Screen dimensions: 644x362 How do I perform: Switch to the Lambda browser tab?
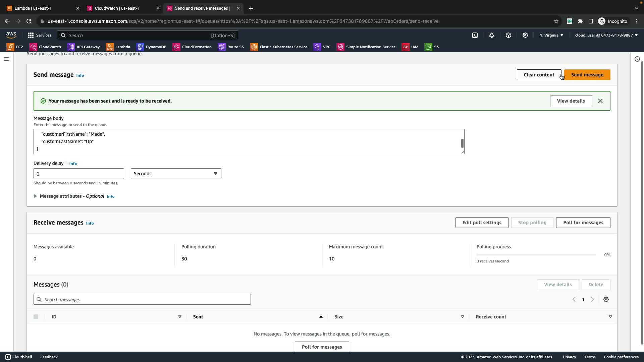[x=33, y=8]
